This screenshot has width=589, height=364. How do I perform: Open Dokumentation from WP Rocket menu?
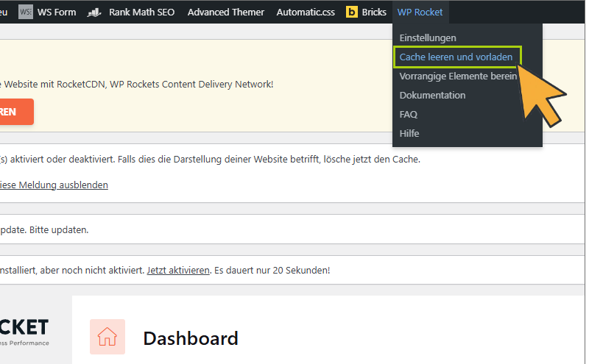click(432, 96)
